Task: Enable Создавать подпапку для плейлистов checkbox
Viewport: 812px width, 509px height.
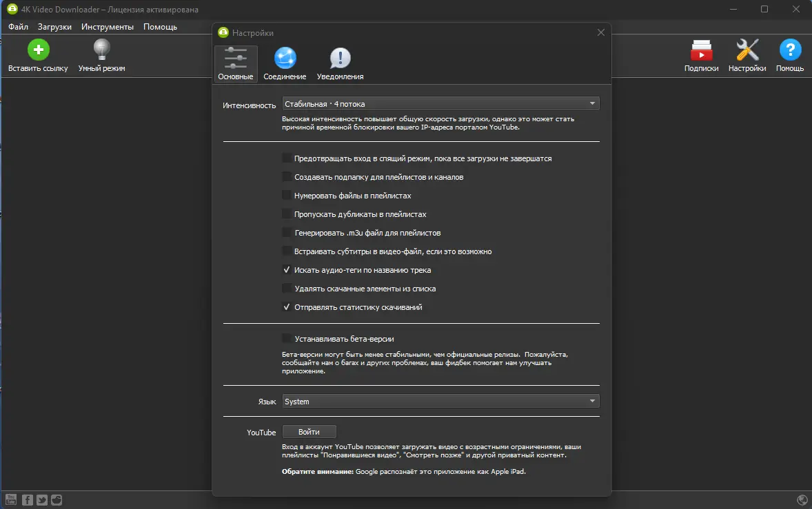Action: click(x=286, y=177)
